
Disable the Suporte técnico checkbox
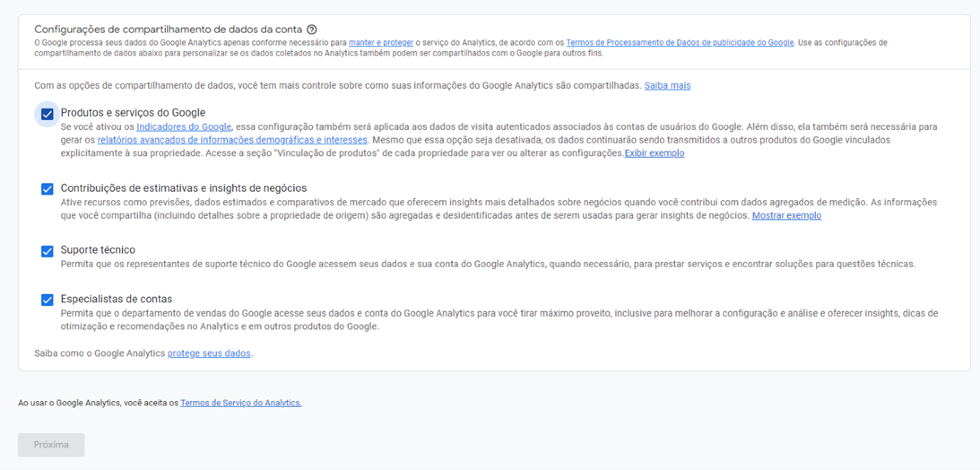[47, 251]
